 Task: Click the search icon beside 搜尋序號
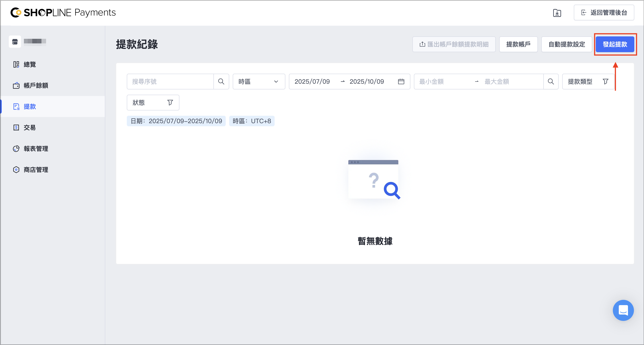[x=221, y=82]
